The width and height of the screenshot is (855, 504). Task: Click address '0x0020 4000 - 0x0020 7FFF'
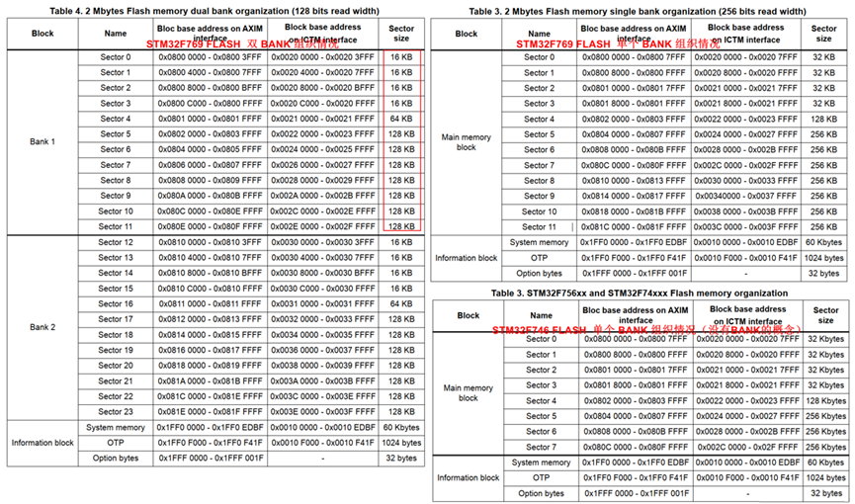(x=323, y=72)
